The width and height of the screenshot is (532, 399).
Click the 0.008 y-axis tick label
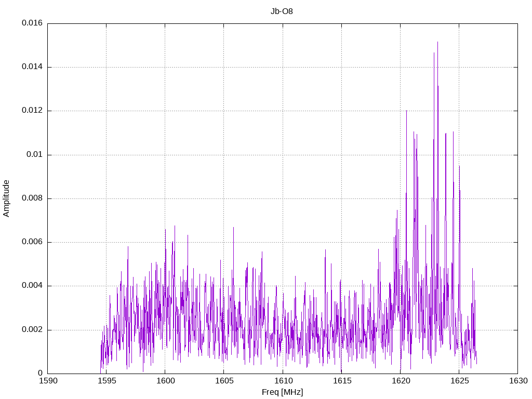click(32, 198)
